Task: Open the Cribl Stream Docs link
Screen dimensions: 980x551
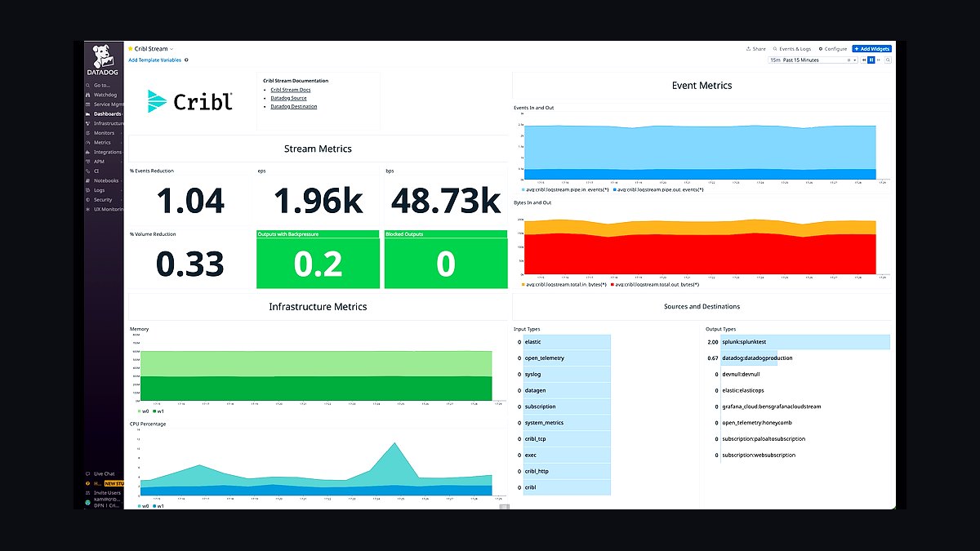Action: [291, 90]
